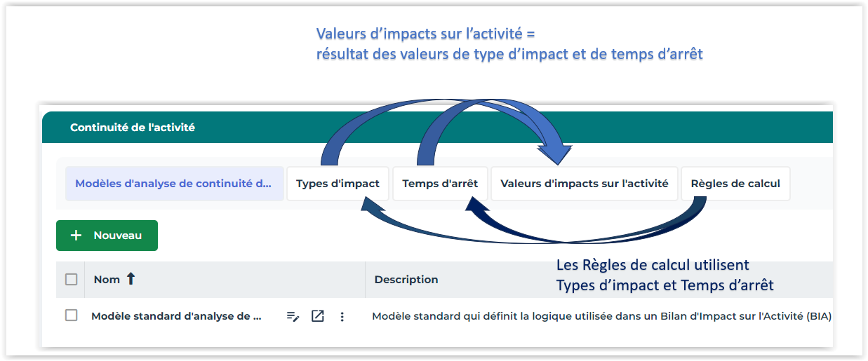Open Modèle standard row in new window icon
Image resolution: width=868 pixels, height=361 pixels.
(318, 316)
